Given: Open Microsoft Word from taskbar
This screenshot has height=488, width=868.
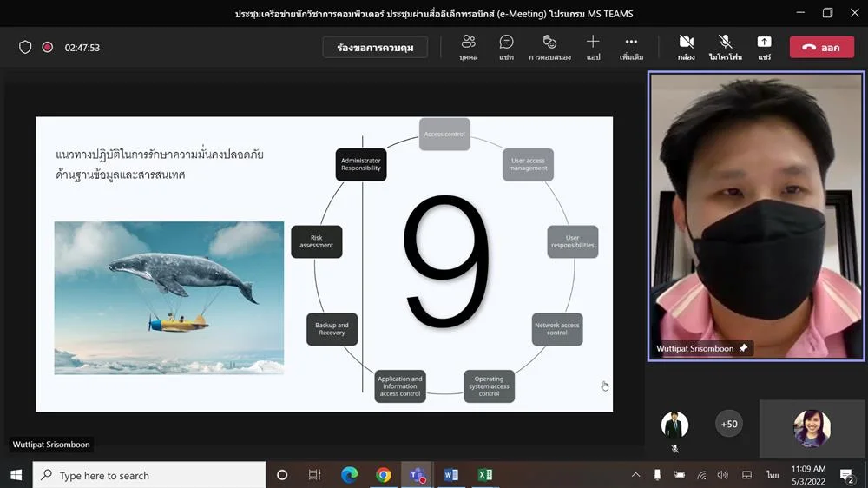Looking at the screenshot, I should pyautogui.click(x=451, y=475).
